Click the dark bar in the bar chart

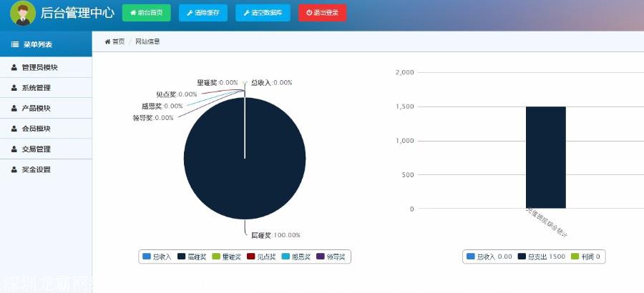[x=545, y=157]
